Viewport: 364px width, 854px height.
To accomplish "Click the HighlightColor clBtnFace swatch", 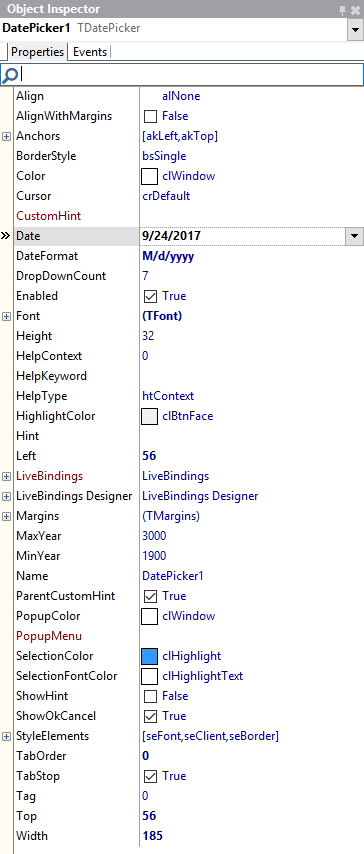I will point(149,417).
